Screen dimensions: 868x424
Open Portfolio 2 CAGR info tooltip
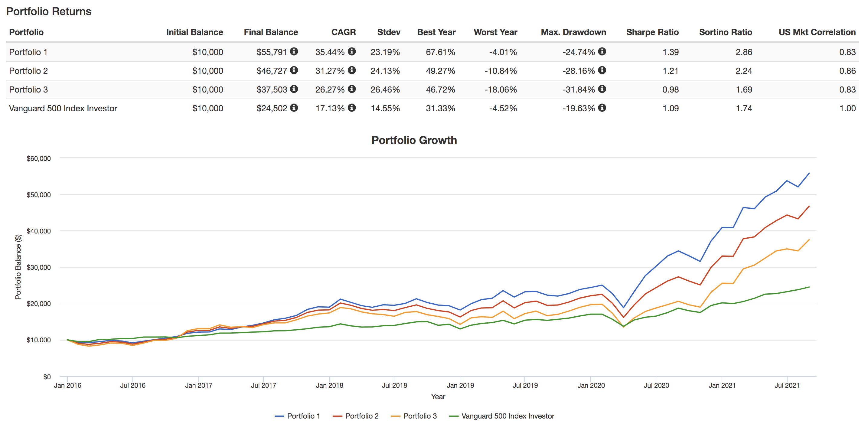coord(352,71)
